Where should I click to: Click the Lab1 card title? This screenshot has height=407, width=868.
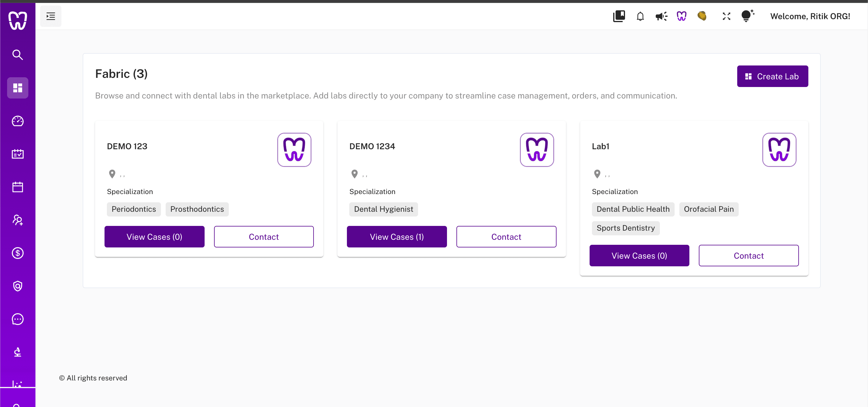tap(601, 146)
